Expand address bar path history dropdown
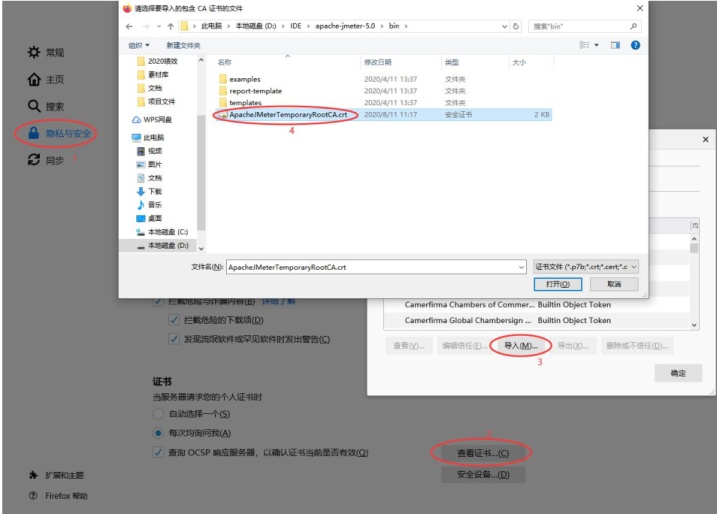 click(504, 27)
